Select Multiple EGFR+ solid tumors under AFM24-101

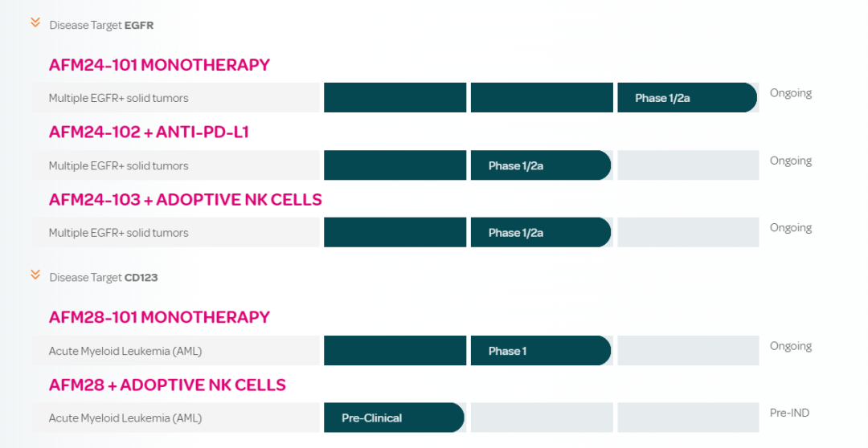pyautogui.click(x=118, y=98)
